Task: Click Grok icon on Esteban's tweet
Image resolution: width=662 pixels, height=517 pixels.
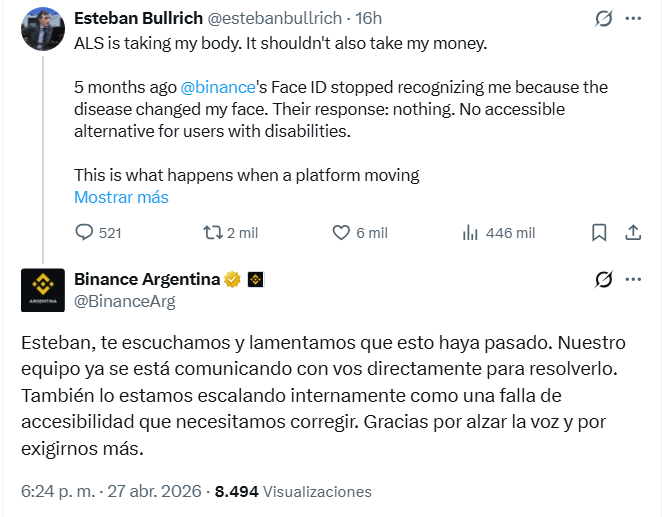Action: (x=603, y=19)
